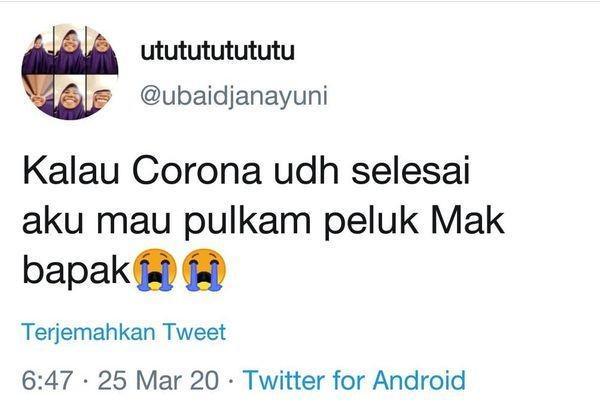Open the circular profile avatar collage
600x410 pixels.
[70, 72]
